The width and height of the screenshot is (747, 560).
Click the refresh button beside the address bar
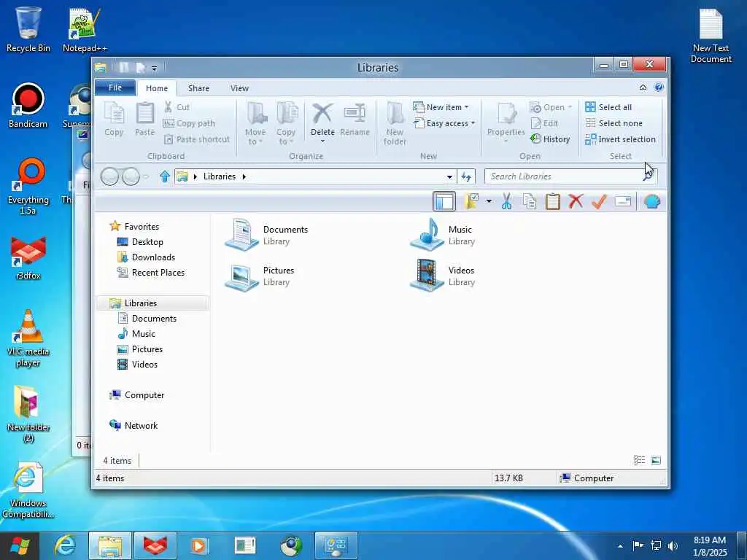(466, 176)
